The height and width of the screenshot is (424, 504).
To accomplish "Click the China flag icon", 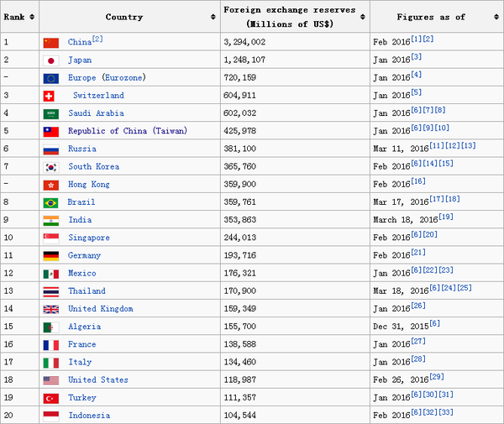I will click(x=51, y=43).
